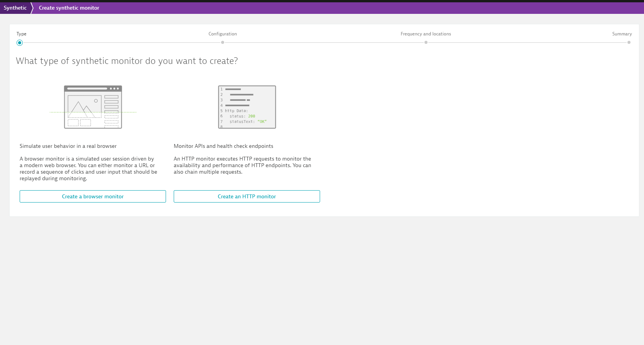
Task: Click the 'What type of synthetic monitor' heading
Action: point(127,61)
